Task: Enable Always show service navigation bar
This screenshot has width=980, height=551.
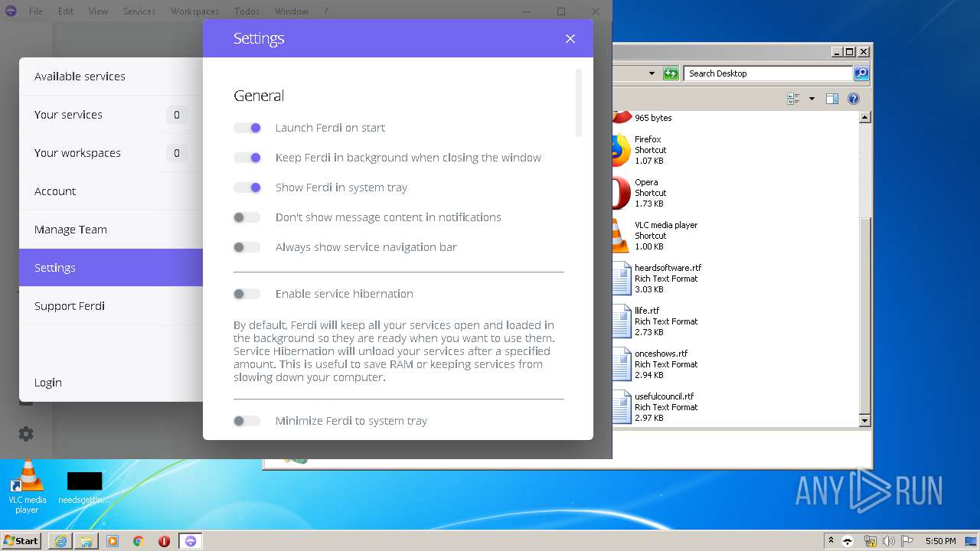Action: [247, 247]
